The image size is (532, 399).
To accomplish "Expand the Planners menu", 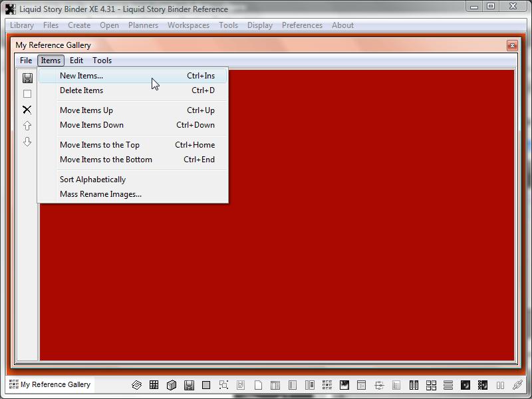I will (143, 25).
